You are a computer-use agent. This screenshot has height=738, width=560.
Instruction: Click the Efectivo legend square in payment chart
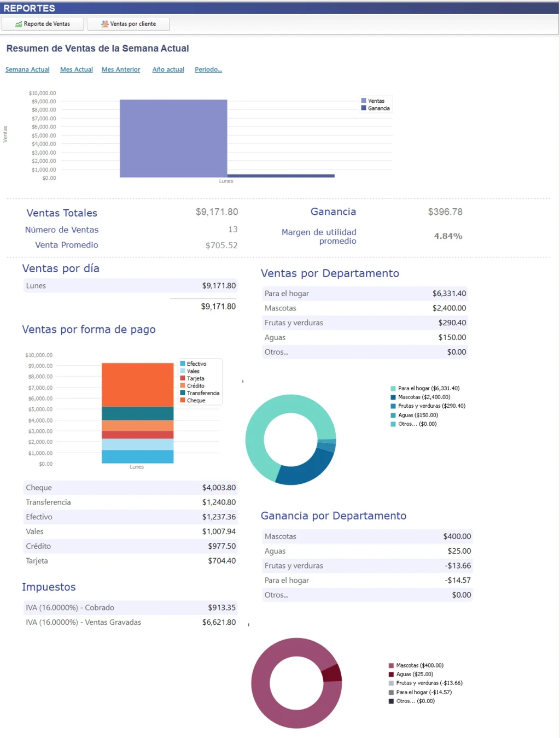click(183, 363)
